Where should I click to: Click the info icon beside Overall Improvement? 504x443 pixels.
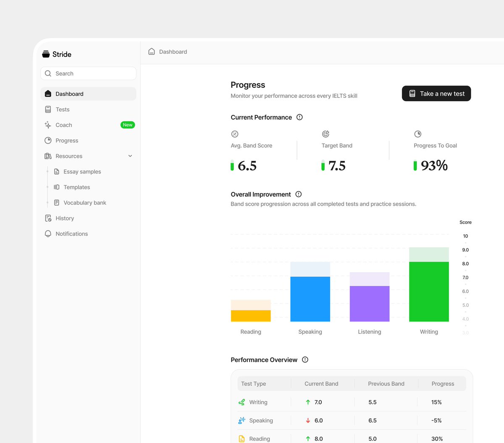299,194
